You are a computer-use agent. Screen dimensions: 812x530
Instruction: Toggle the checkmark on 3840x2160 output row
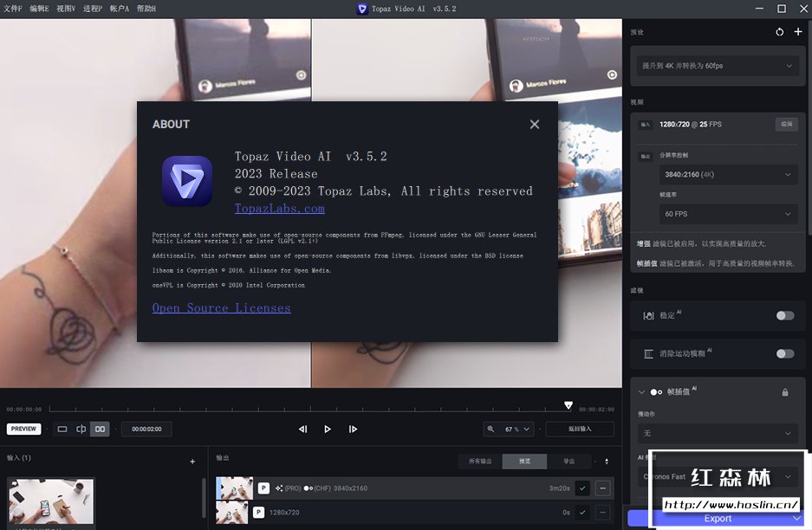[x=582, y=488]
